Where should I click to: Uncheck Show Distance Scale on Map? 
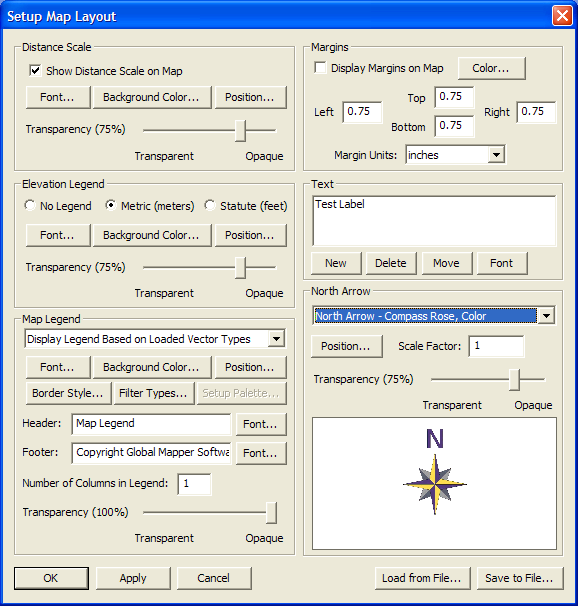point(35,71)
